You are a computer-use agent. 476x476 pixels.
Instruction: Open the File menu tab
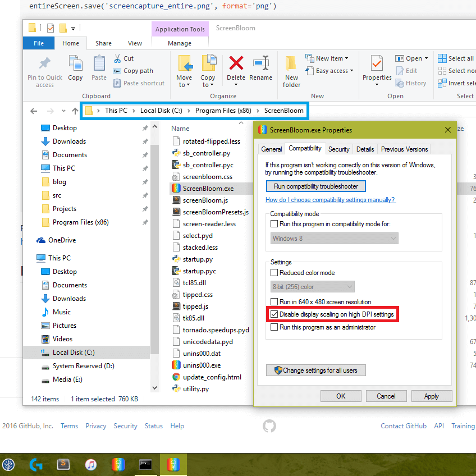[39, 43]
